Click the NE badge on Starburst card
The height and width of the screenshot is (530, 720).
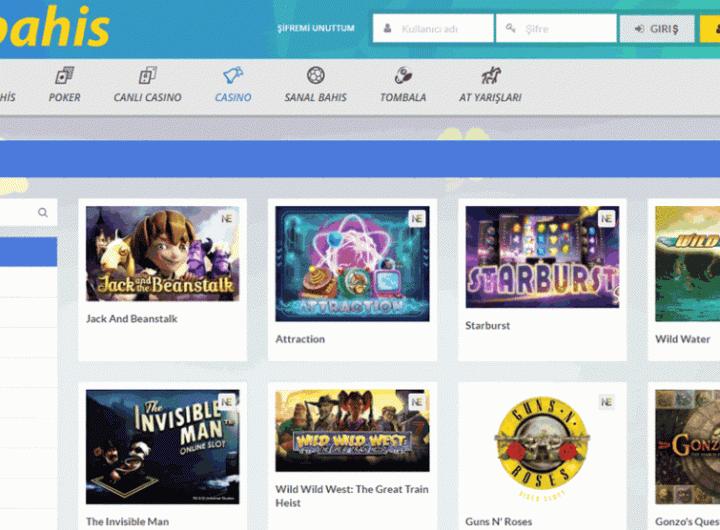click(606, 219)
